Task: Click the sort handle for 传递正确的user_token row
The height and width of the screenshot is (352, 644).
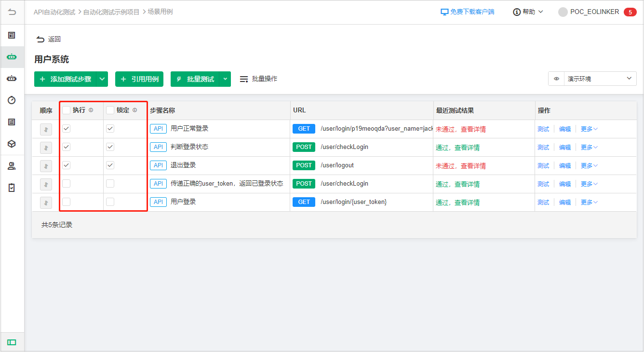Action: (46, 184)
